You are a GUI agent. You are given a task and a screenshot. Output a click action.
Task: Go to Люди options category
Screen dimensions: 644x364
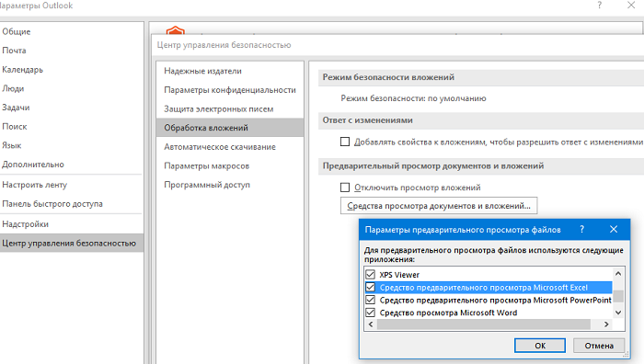pyautogui.click(x=13, y=88)
